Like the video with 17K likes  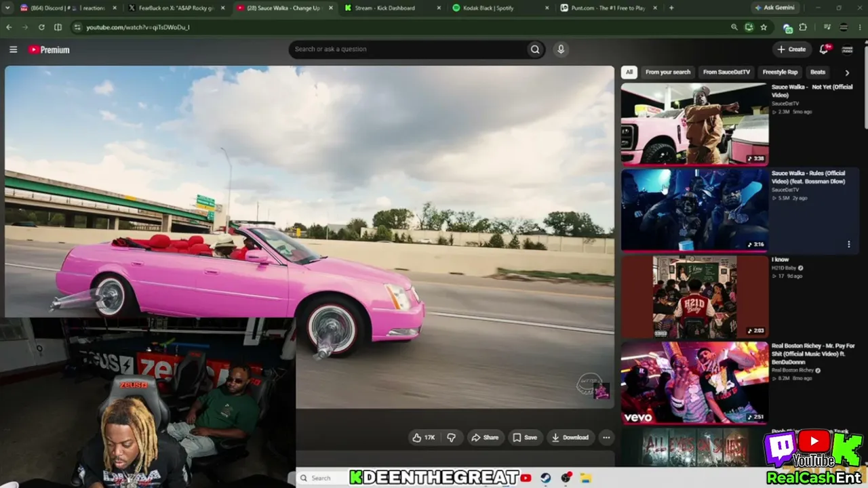[x=423, y=437]
